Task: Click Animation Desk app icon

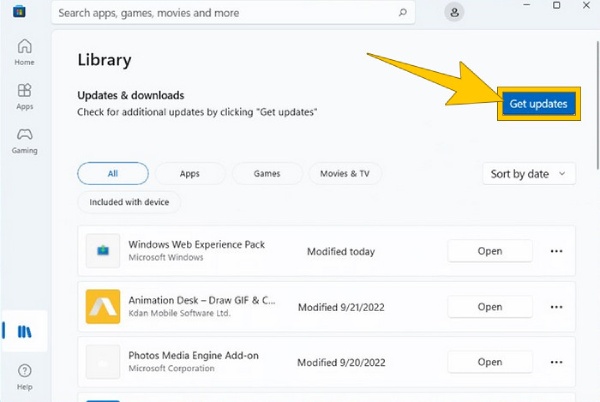Action: click(103, 306)
